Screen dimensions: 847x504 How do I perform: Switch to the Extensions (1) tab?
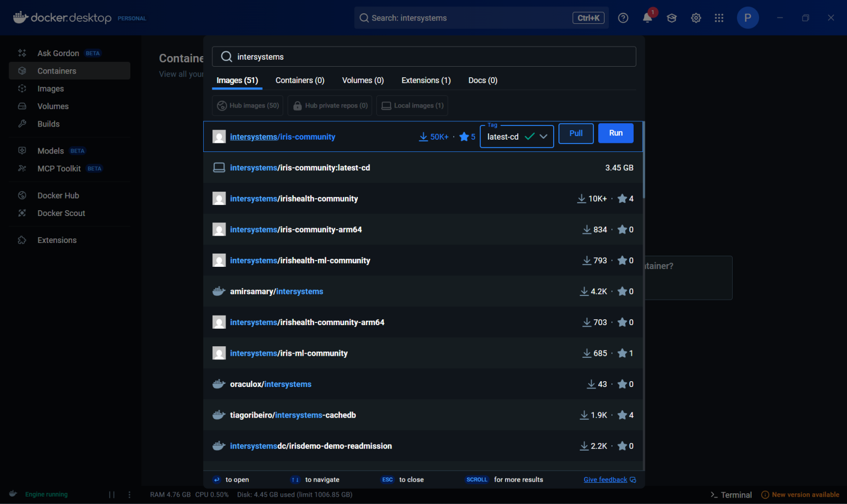point(426,80)
